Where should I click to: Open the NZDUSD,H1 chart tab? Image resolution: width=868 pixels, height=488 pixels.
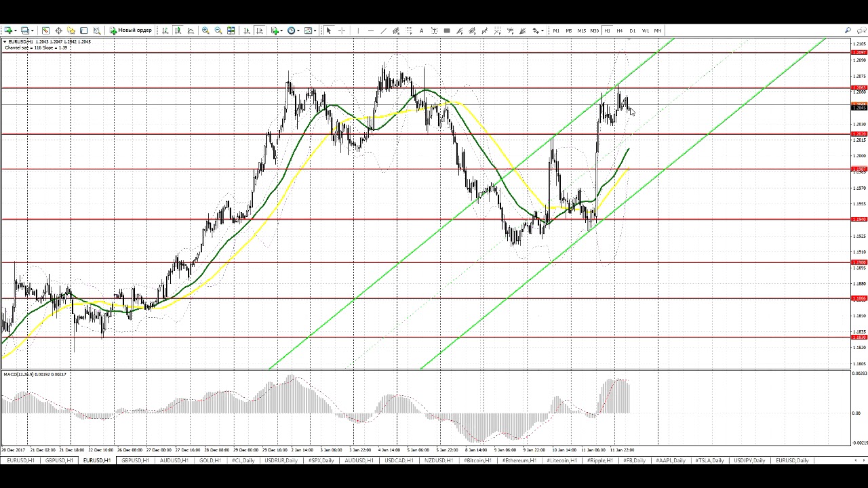tap(438, 461)
